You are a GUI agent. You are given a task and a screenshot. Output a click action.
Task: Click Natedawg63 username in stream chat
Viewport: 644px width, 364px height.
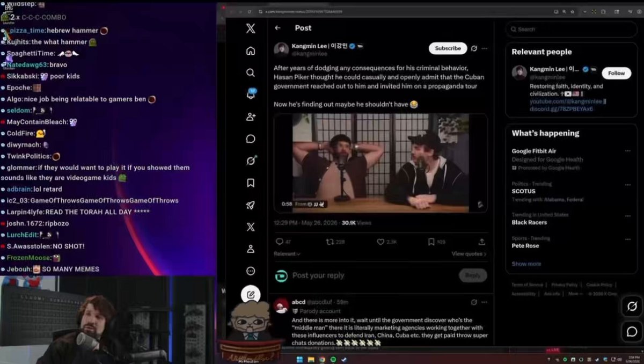[27, 65]
